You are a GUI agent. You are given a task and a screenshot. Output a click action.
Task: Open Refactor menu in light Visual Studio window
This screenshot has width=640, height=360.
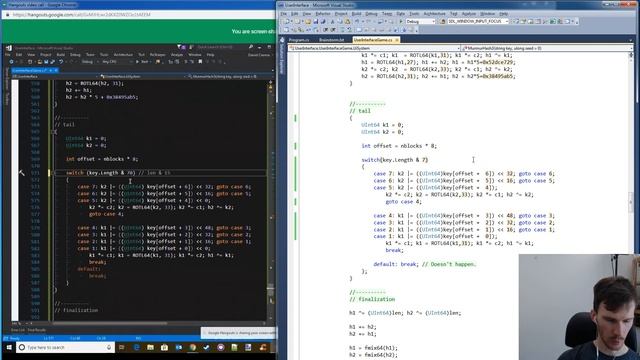322,14
